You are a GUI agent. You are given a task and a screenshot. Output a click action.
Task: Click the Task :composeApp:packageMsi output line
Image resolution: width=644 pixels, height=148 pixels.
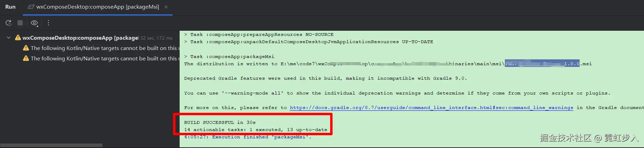(x=229, y=56)
